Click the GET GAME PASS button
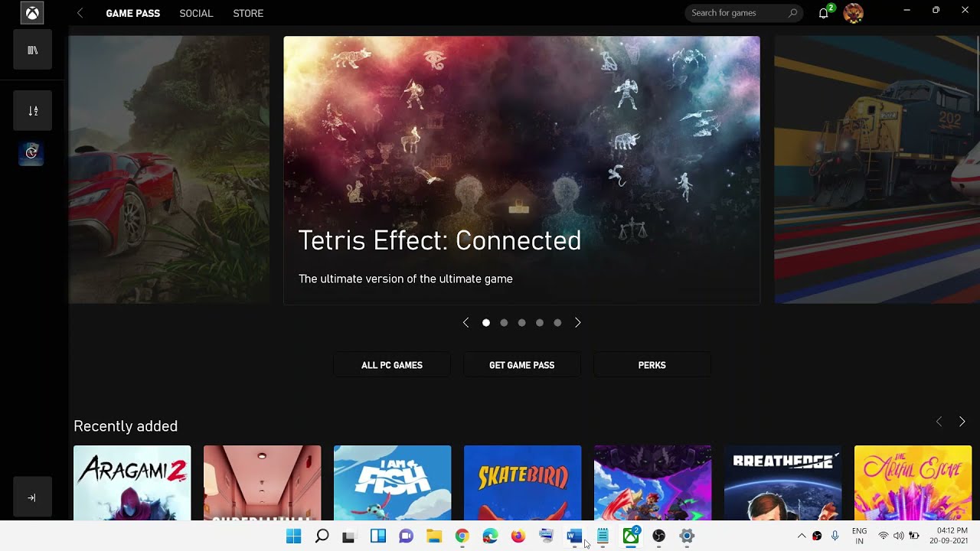 point(522,365)
